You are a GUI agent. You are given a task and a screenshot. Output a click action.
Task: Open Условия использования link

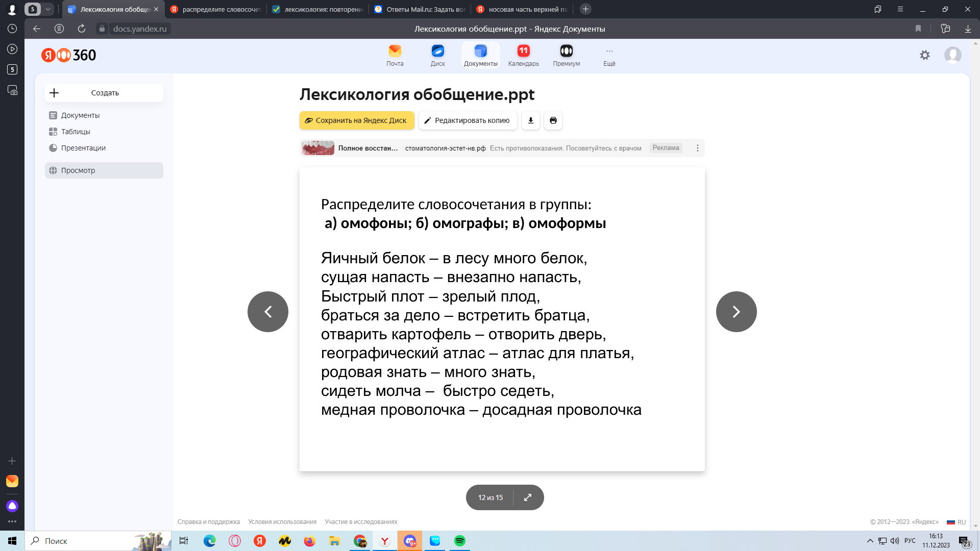pos(282,522)
